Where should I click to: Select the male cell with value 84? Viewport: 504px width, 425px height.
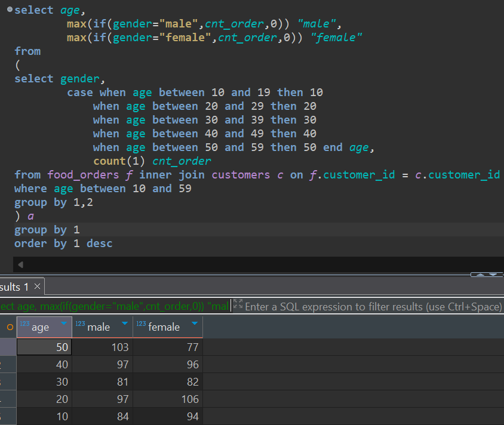pos(102,416)
